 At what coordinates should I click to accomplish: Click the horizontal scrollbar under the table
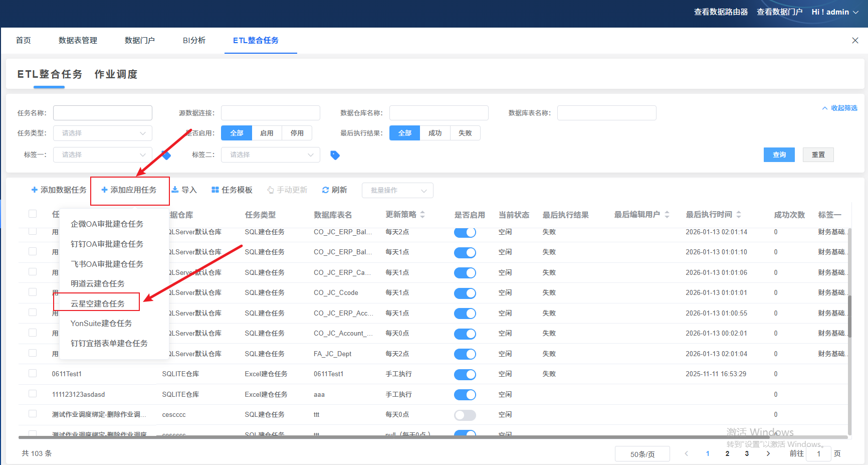401,437
